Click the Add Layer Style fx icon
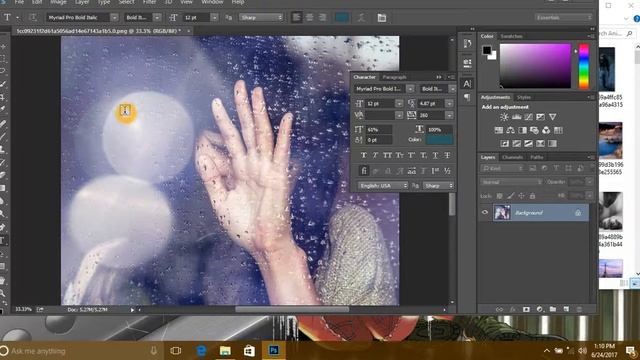This screenshot has width=640, height=360. pyautogui.click(x=513, y=309)
